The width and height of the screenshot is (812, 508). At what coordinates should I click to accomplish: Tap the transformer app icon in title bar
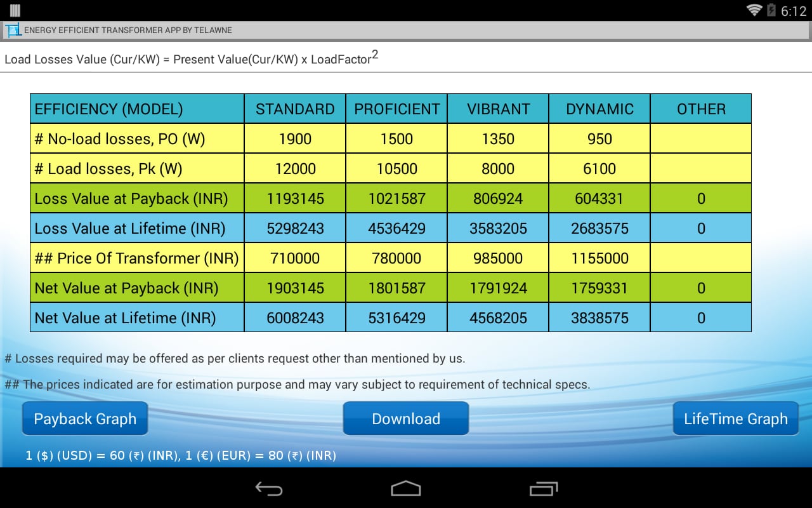click(13, 30)
